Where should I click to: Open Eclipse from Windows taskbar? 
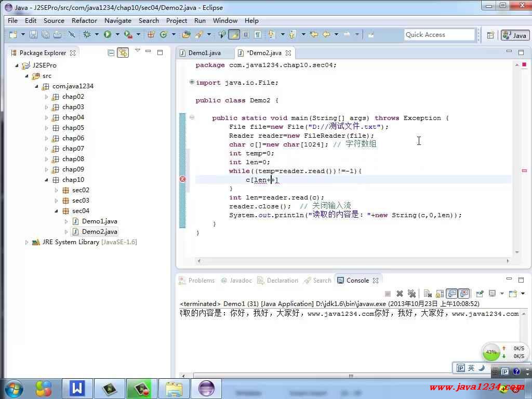206,389
